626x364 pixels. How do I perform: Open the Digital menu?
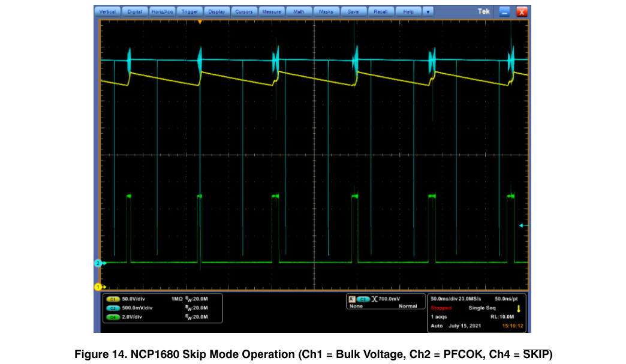click(x=134, y=11)
